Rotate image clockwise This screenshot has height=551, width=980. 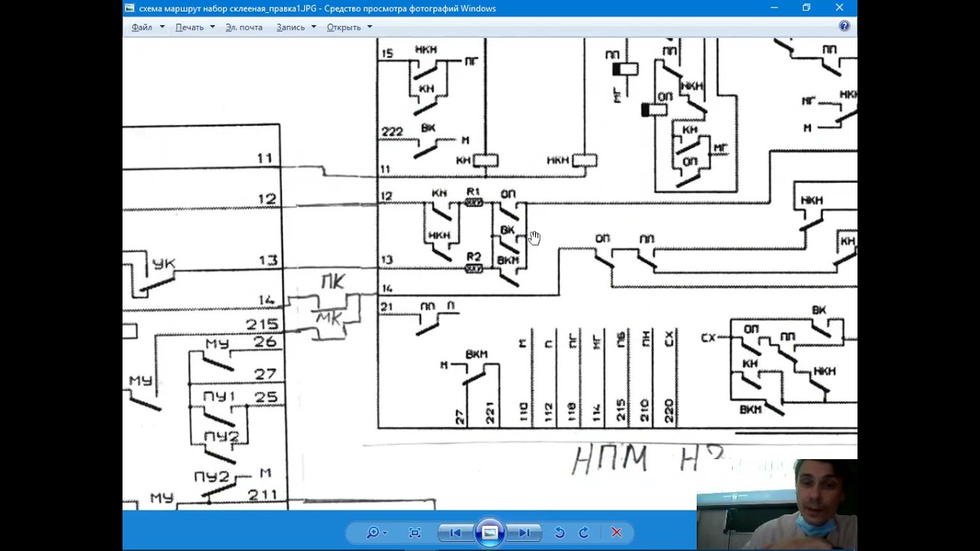[583, 533]
